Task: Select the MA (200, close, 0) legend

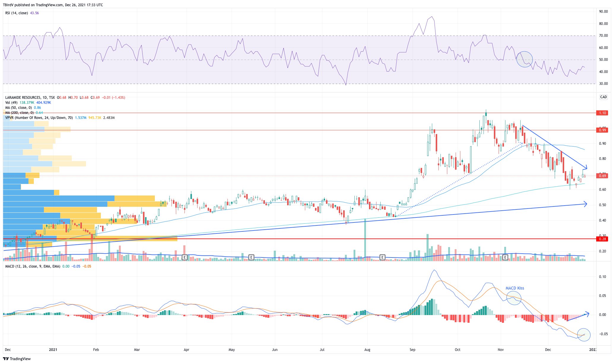Action: click(20, 113)
